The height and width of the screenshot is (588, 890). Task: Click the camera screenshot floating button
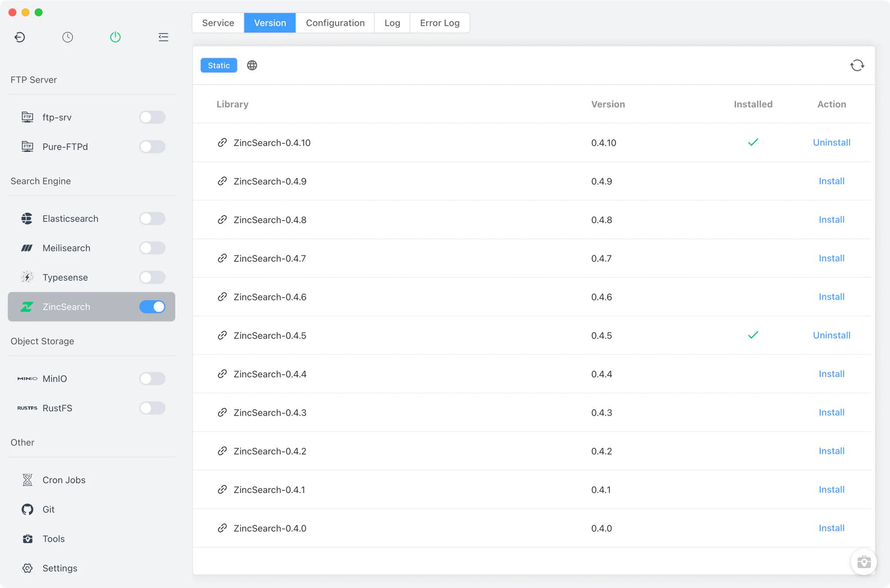863,562
